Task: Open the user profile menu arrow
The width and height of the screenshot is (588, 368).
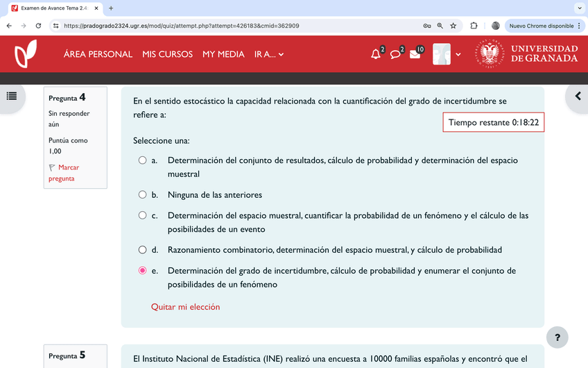Action: click(x=458, y=54)
